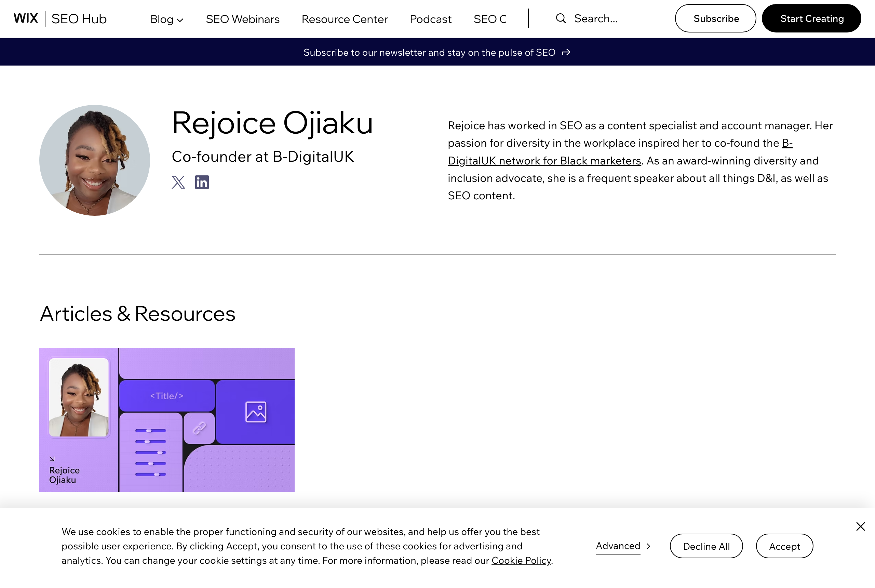Open Rejoice's X (Twitter) profile icon
The width and height of the screenshot is (875, 588).
tap(178, 182)
